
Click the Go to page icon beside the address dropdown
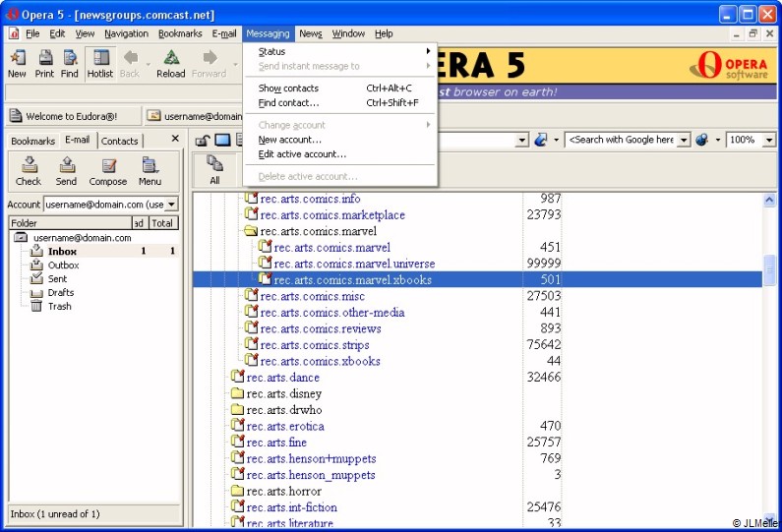[x=541, y=140]
